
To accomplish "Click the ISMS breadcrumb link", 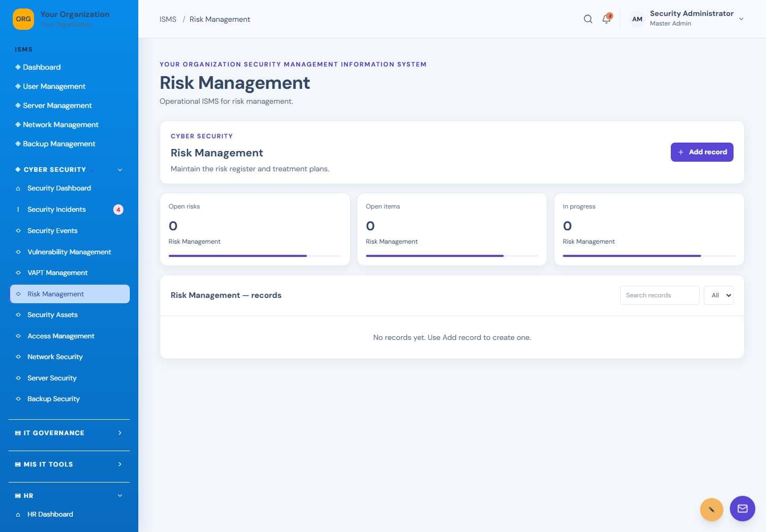I will [x=168, y=19].
